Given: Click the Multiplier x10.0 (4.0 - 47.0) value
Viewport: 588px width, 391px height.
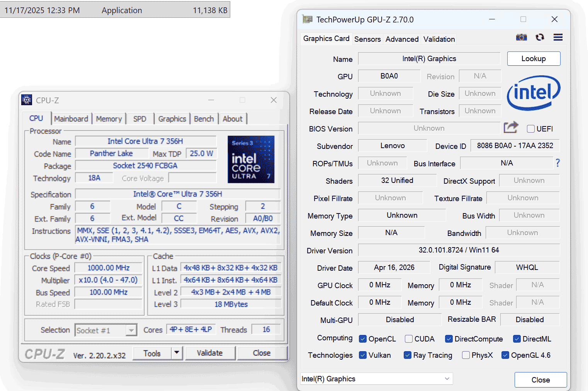Looking at the screenshot, I should point(109,280).
